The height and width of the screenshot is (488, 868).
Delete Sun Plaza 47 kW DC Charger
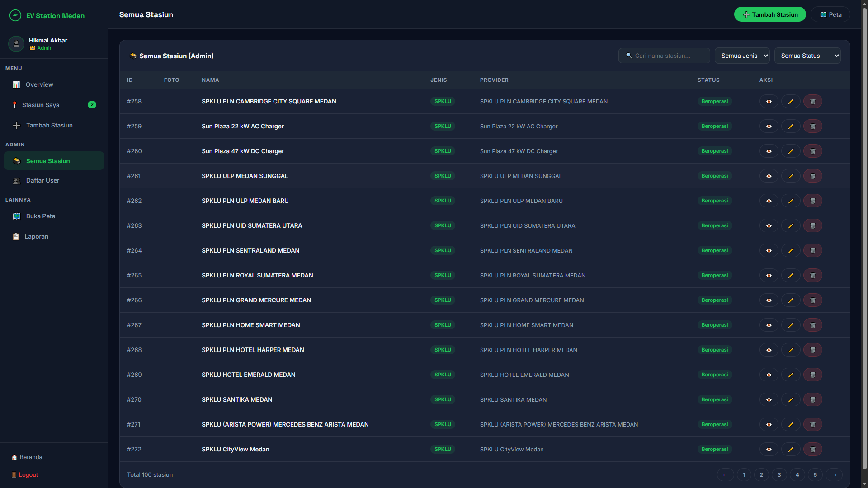812,151
